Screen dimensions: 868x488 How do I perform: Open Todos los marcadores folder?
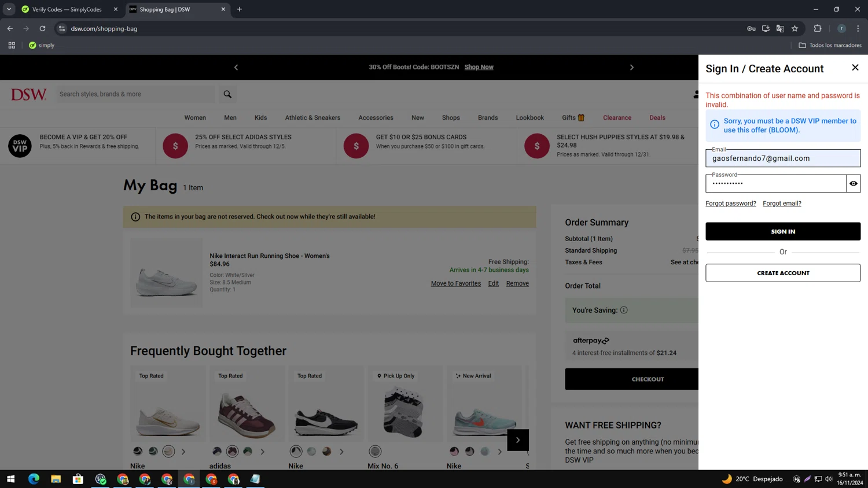(x=830, y=45)
